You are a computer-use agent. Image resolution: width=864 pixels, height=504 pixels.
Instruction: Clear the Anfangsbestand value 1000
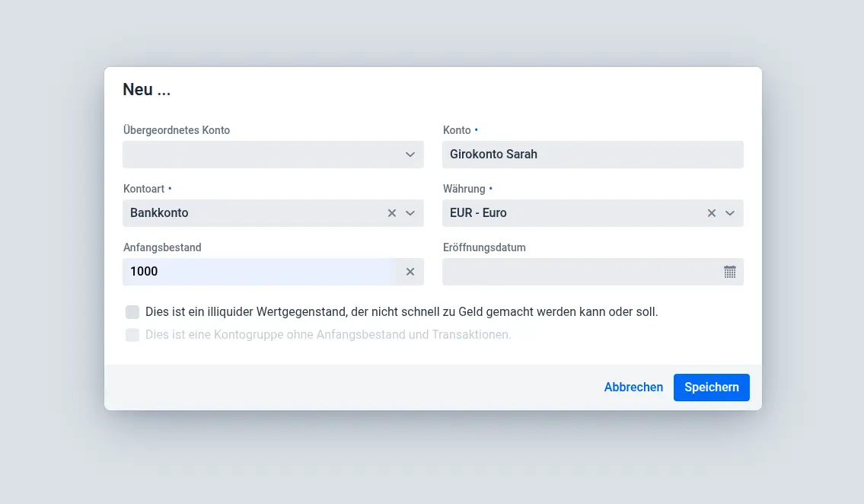(x=410, y=272)
